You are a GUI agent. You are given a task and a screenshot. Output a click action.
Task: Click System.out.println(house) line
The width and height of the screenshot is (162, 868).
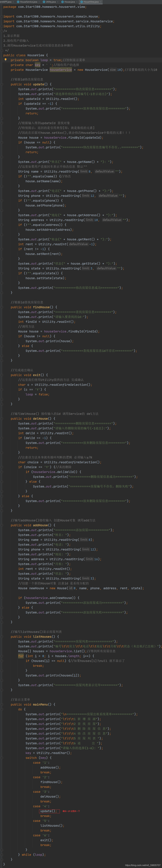pyautogui.click(x=50, y=341)
